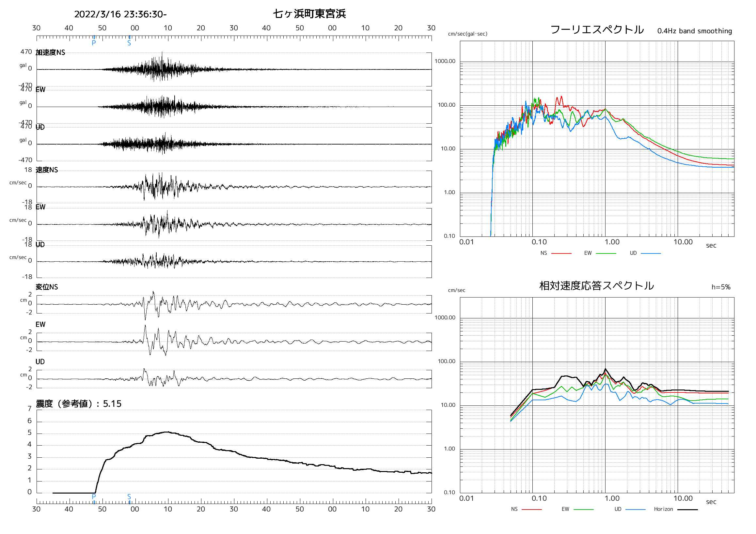Click the EW label of the acceleration traces

[x=40, y=90]
